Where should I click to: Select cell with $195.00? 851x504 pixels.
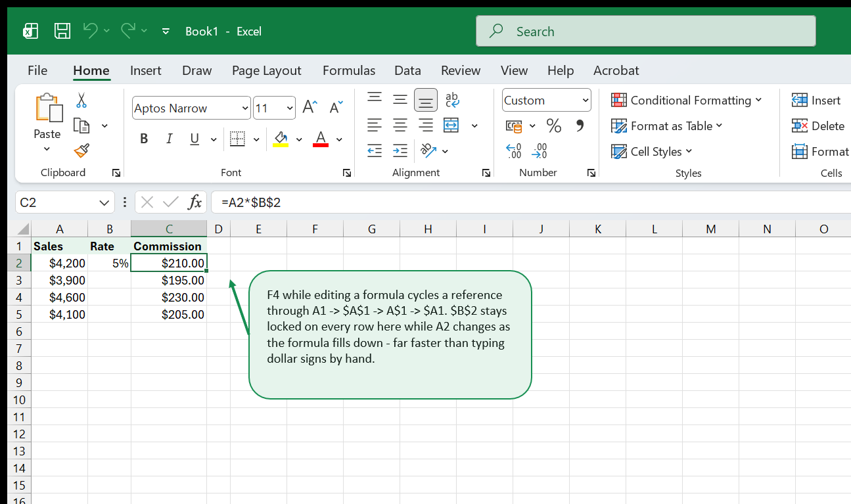click(x=169, y=281)
